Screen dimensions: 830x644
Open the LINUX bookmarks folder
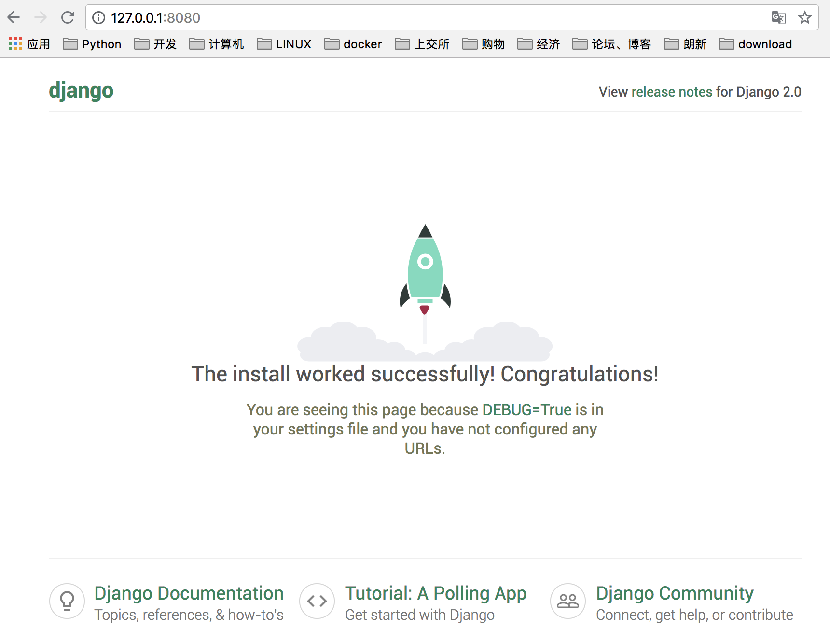pos(284,44)
